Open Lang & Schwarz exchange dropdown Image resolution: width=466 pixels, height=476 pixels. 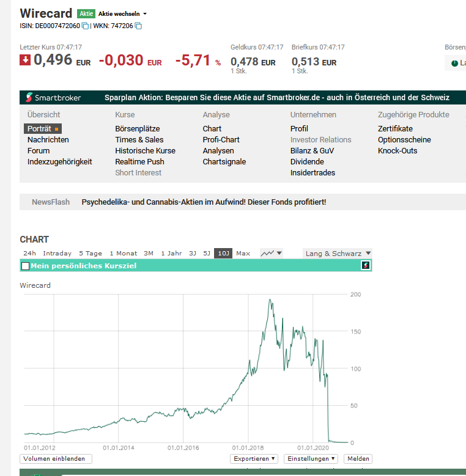(x=337, y=253)
